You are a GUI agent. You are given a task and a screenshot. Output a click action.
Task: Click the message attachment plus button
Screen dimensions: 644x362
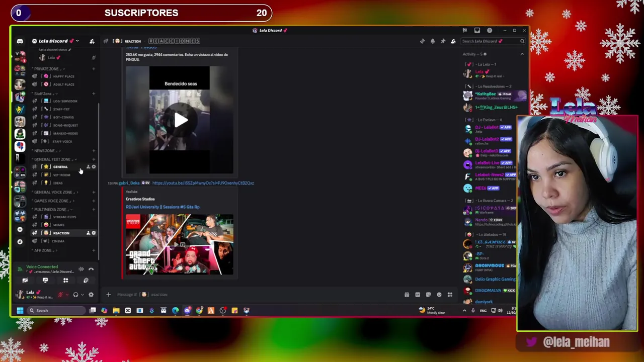click(108, 295)
